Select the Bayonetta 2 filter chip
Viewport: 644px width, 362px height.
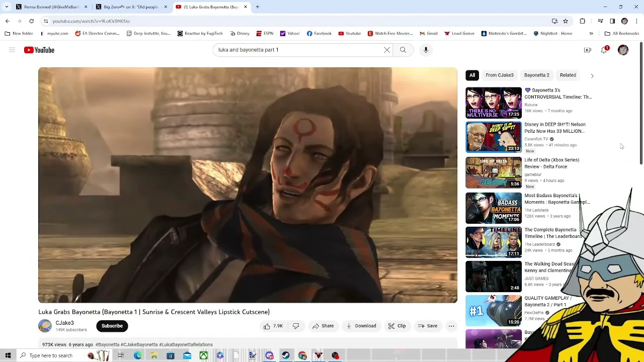(x=536, y=75)
